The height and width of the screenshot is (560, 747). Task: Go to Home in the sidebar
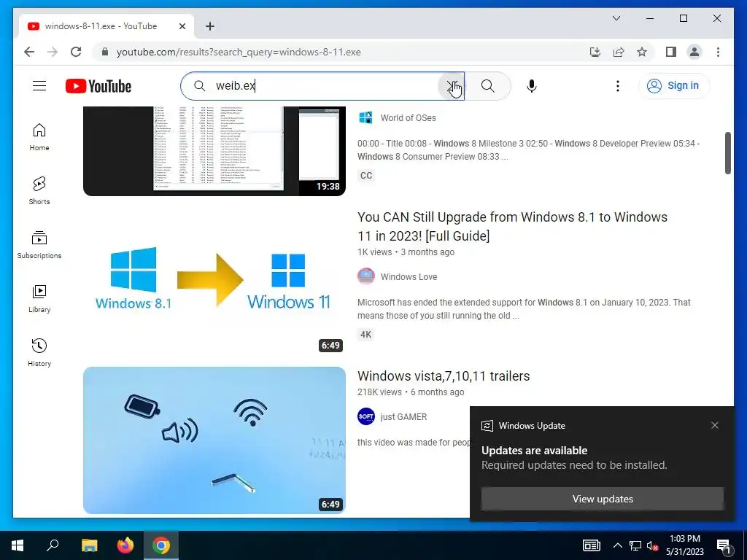39,137
